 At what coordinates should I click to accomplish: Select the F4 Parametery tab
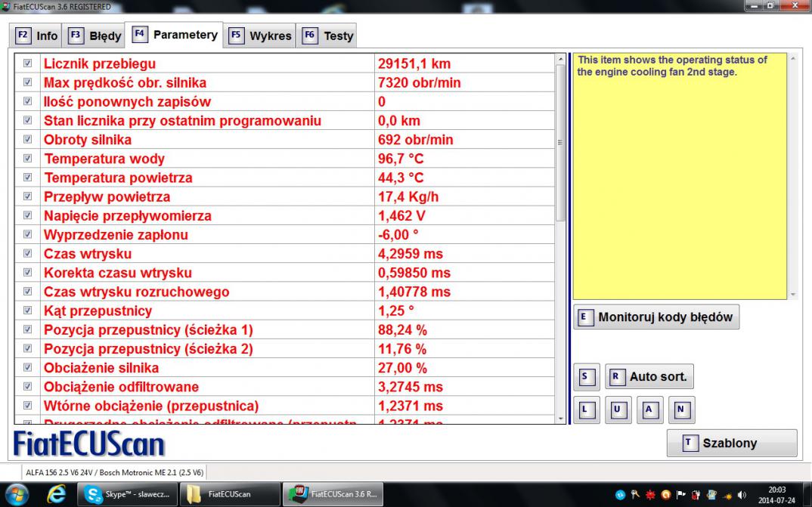click(x=175, y=35)
